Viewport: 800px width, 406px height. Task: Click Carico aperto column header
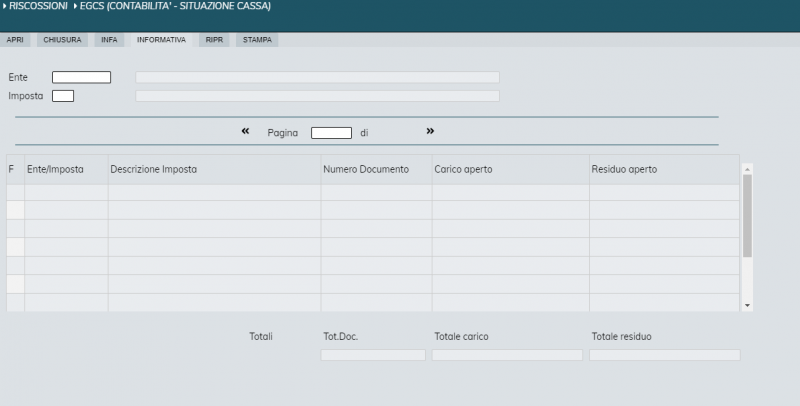[463, 169]
